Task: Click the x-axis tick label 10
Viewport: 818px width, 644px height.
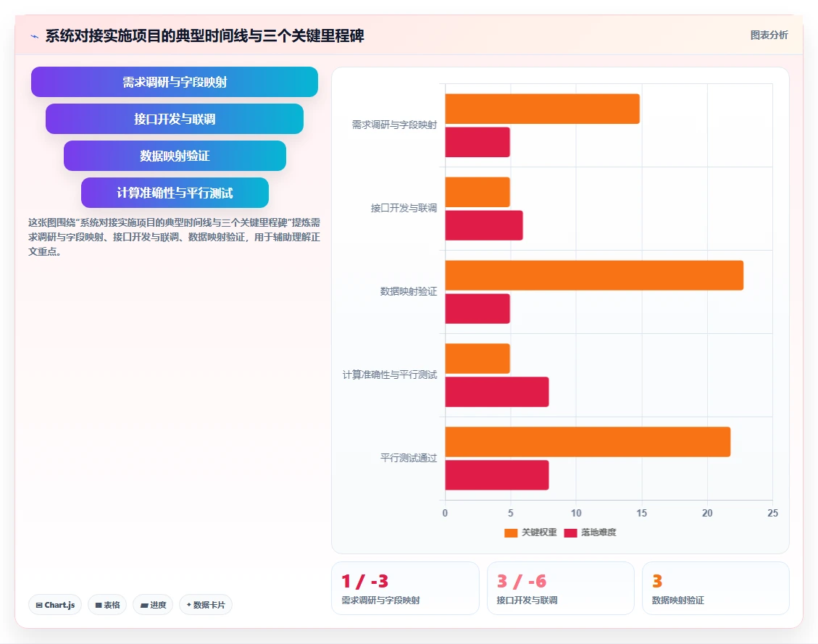Action: click(x=576, y=513)
